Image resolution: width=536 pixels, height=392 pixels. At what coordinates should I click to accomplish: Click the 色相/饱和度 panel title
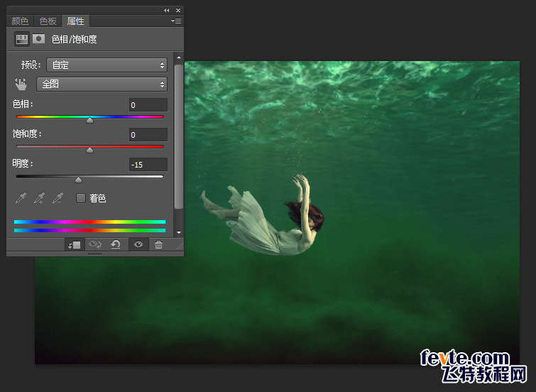tap(74, 39)
